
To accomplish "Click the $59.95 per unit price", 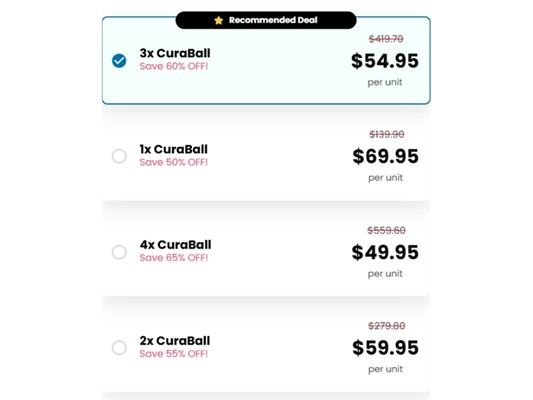I will pos(385,348).
